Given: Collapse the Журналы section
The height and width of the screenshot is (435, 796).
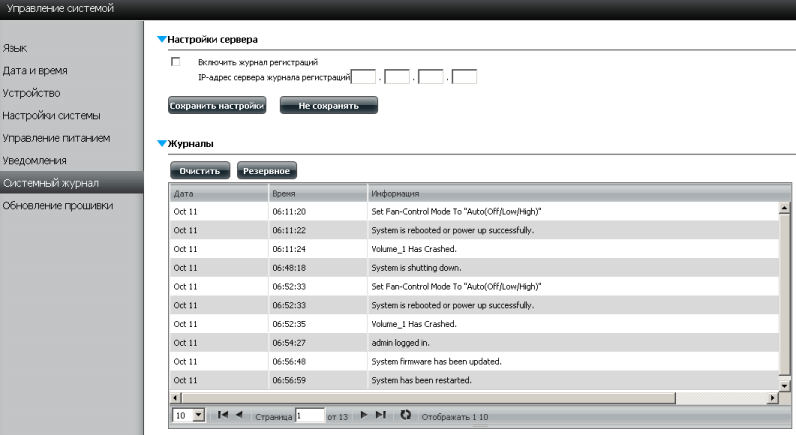Looking at the screenshot, I should [x=162, y=143].
